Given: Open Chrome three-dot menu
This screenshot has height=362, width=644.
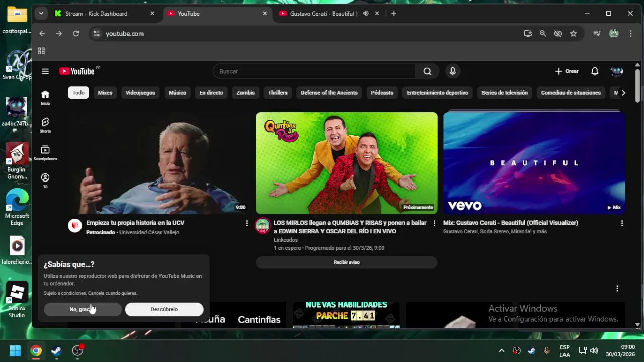Looking at the screenshot, I should point(631,34).
